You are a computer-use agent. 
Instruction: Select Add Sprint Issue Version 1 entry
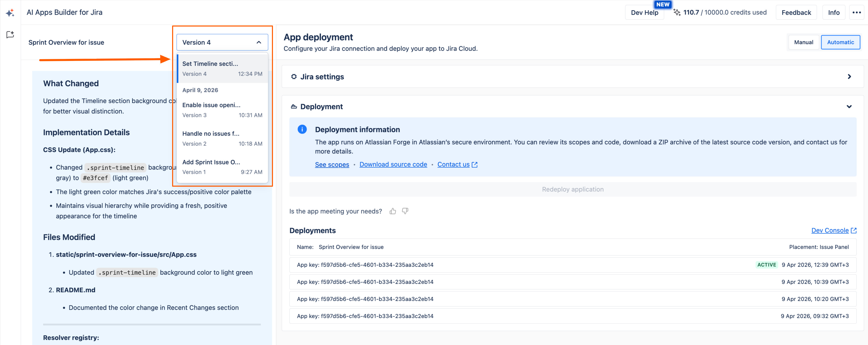pyautogui.click(x=222, y=167)
